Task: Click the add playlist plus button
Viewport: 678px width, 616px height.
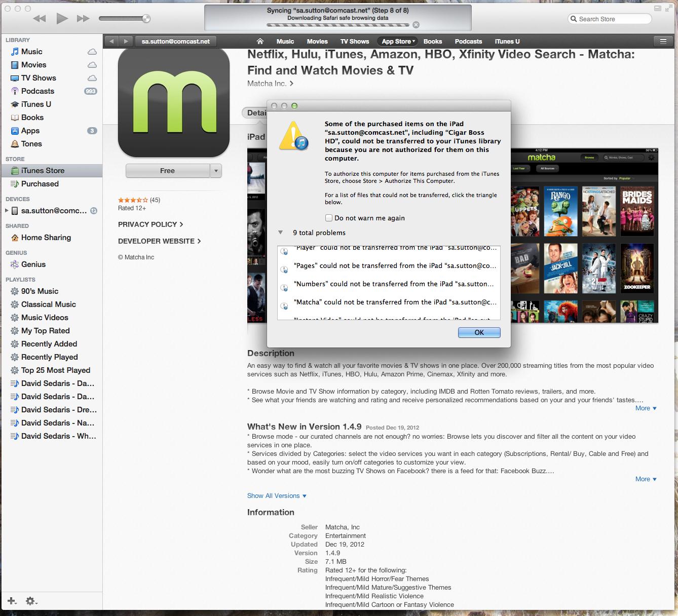Action: click(12, 601)
